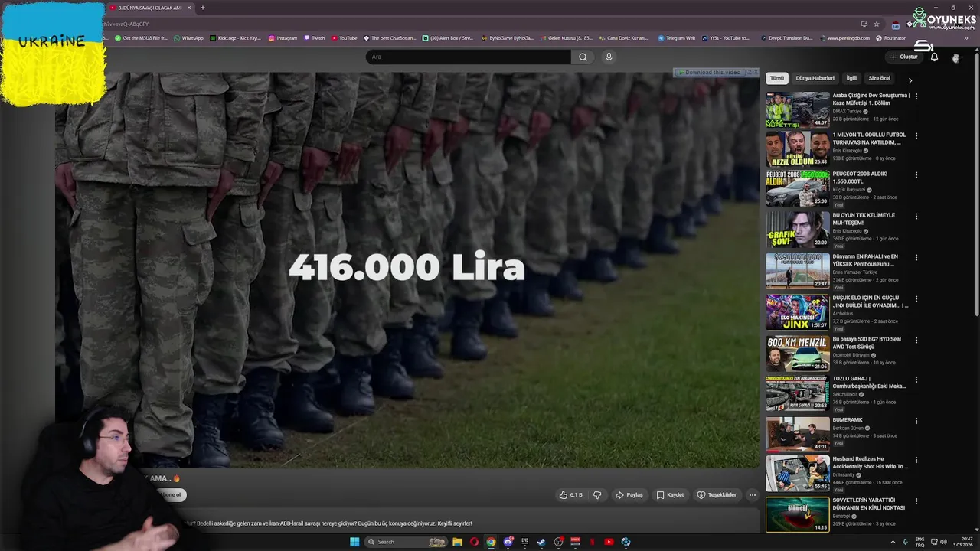The height and width of the screenshot is (551, 980).
Task: Close the 3. Dünya Savaşı tab
Action: (188, 8)
